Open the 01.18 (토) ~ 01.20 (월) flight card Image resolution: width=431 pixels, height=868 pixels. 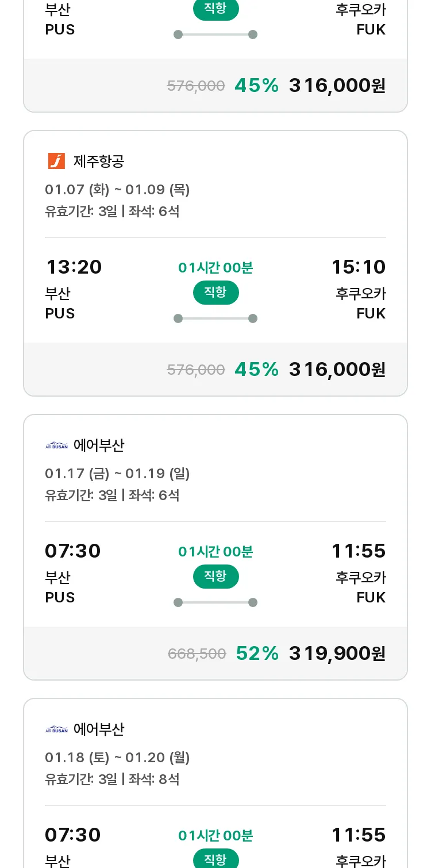tap(215, 783)
